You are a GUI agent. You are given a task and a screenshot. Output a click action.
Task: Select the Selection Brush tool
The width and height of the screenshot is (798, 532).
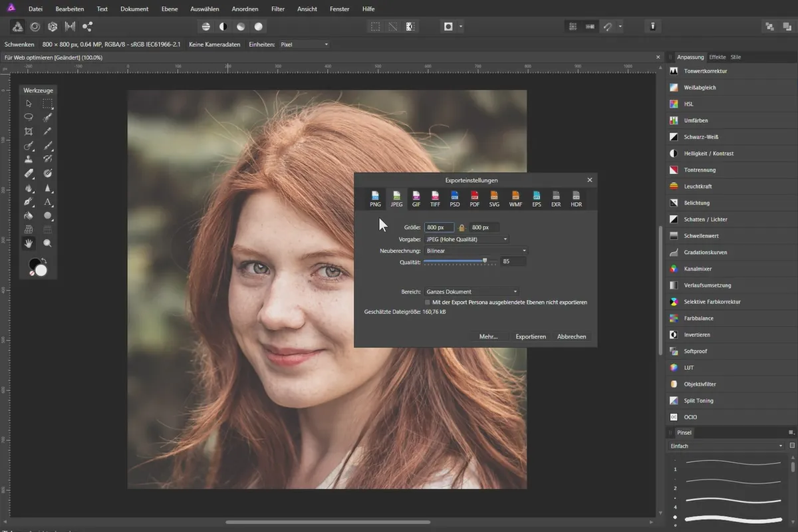click(x=48, y=117)
